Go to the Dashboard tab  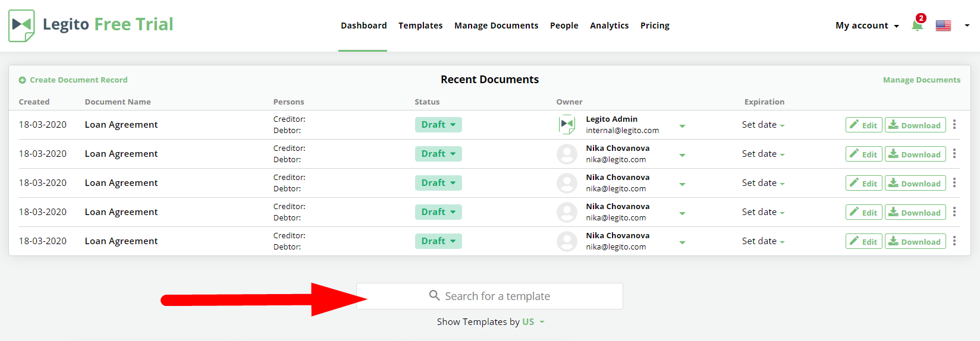point(363,26)
